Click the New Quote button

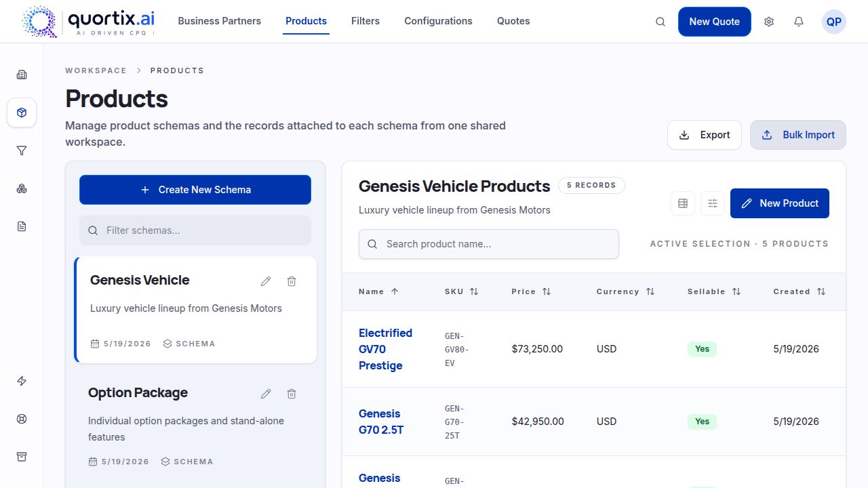[x=714, y=22]
